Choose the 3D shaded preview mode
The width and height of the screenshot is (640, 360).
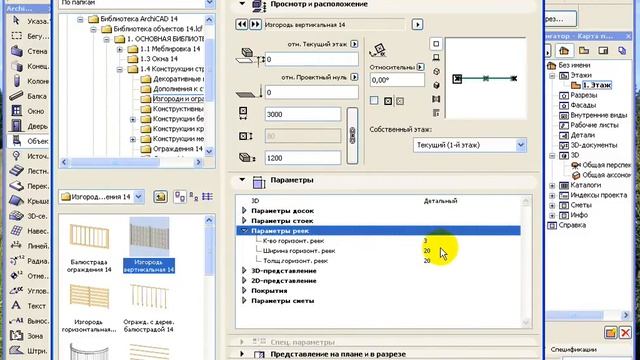[x=436, y=85]
